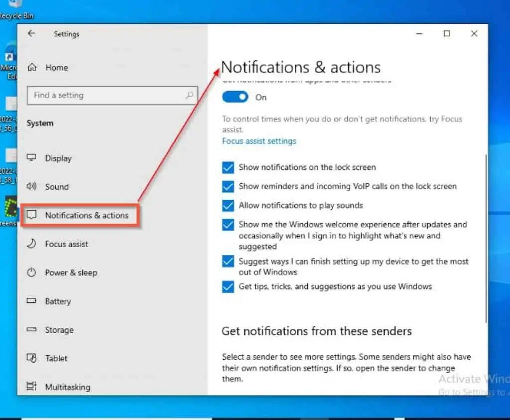Select Multitasking in the sidebar
510x420 pixels.
(68, 387)
